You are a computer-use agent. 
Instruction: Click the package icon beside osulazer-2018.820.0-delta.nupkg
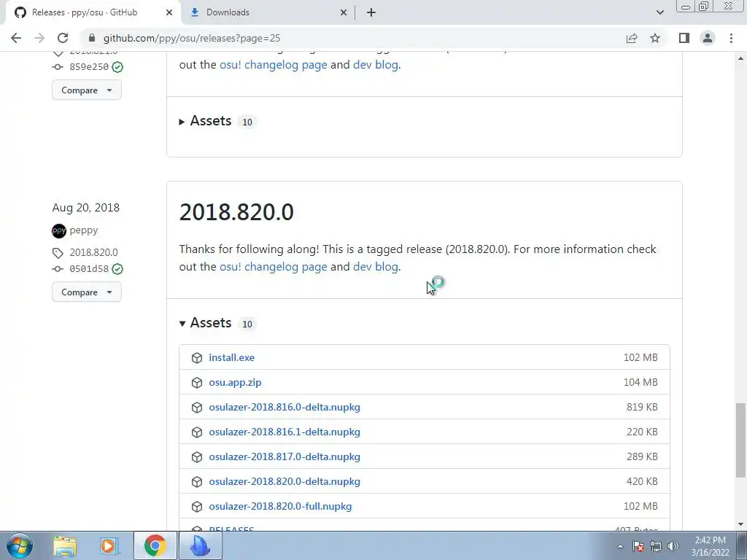[x=197, y=481]
